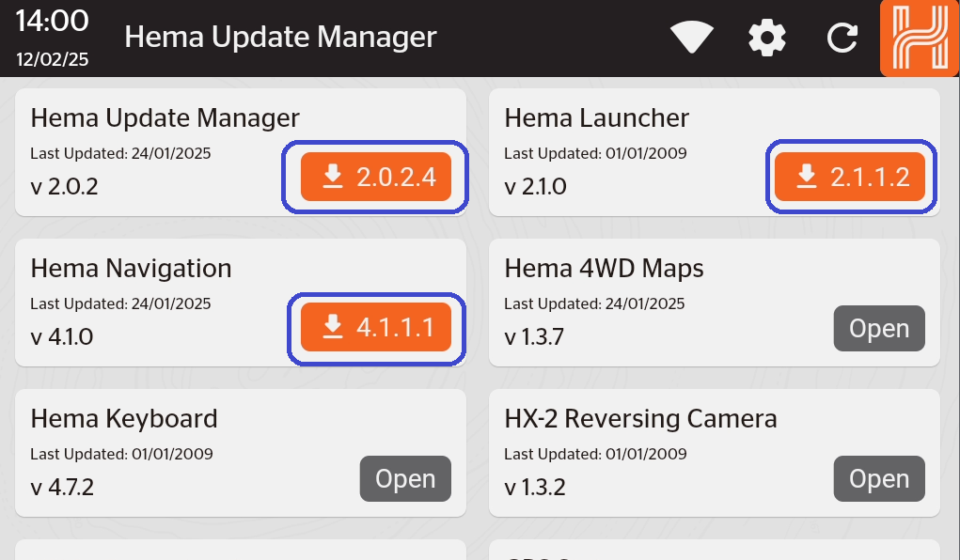Click the clock showing 14:00
The height and width of the screenshot is (560, 960).
pyautogui.click(x=53, y=21)
